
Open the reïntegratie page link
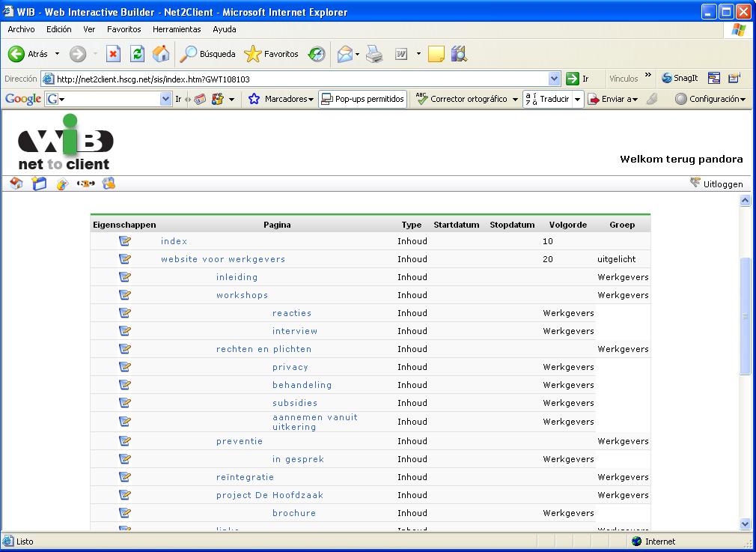pos(245,477)
